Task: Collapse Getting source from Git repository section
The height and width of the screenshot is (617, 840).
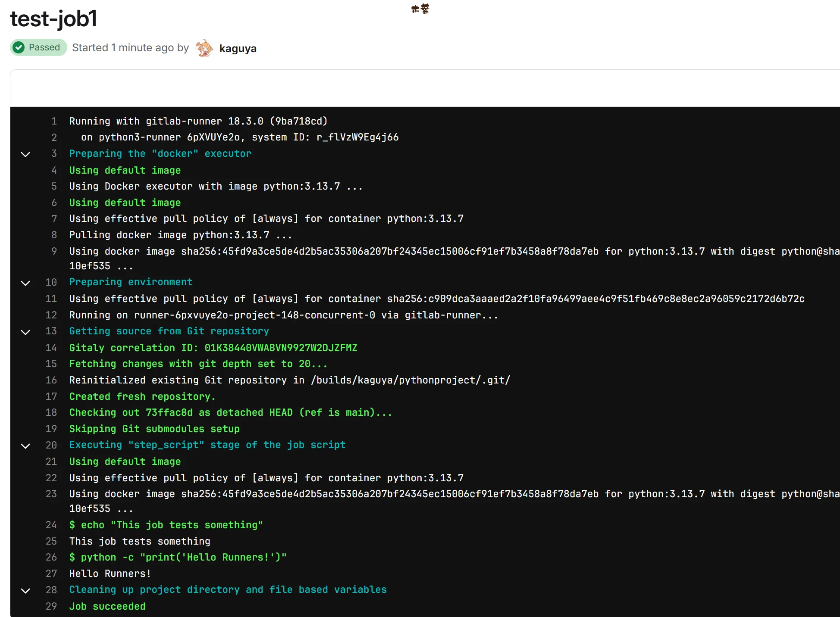Action: [x=25, y=332]
